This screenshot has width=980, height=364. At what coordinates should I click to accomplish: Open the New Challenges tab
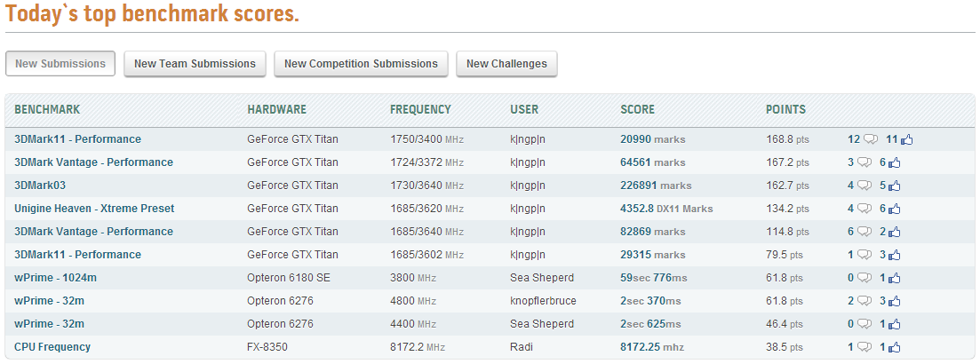[506, 64]
